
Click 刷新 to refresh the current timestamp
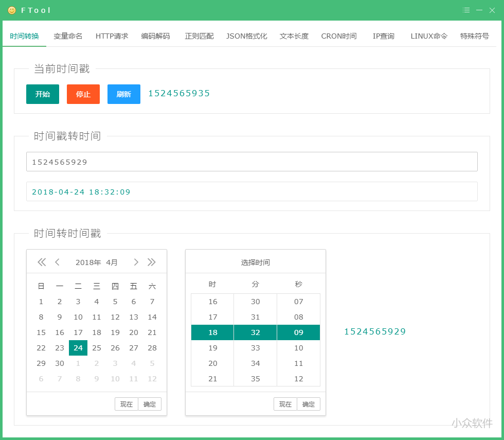click(123, 94)
